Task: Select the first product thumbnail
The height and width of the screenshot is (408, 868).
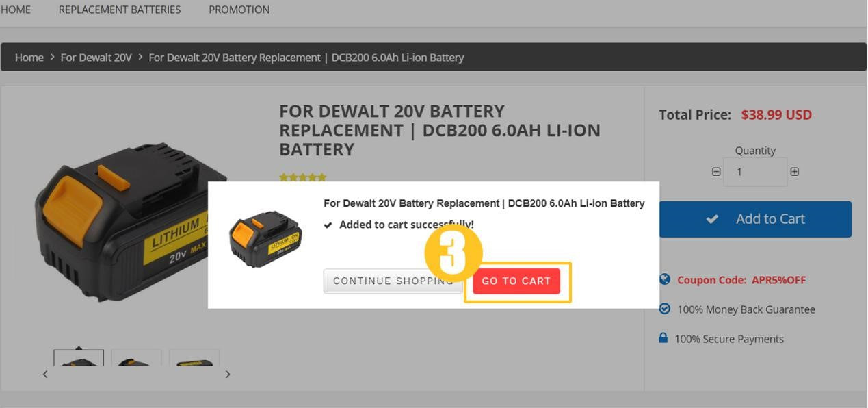Action: tap(79, 358)
